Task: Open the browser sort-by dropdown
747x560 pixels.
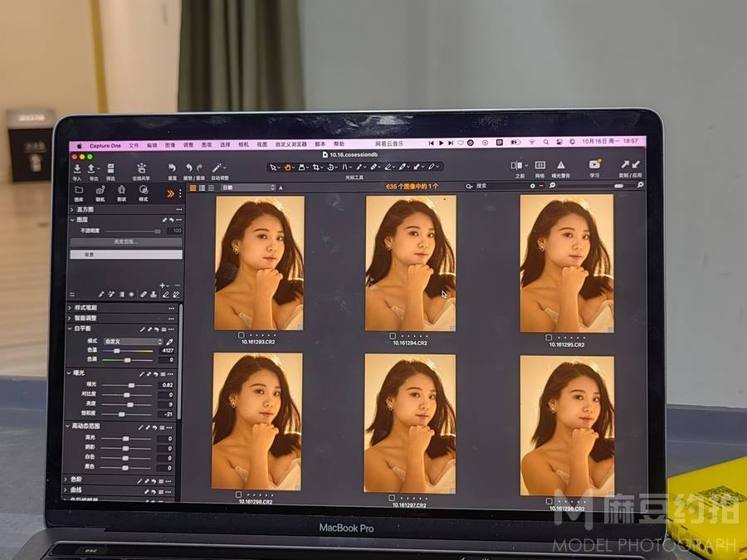Action: (248, 188)
